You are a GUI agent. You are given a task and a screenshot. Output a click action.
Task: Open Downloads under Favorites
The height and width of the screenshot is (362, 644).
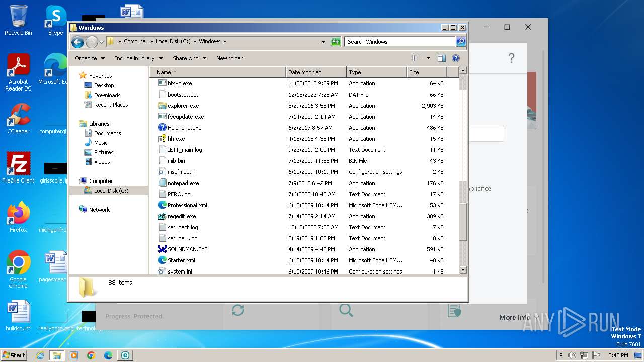point(107,95)
